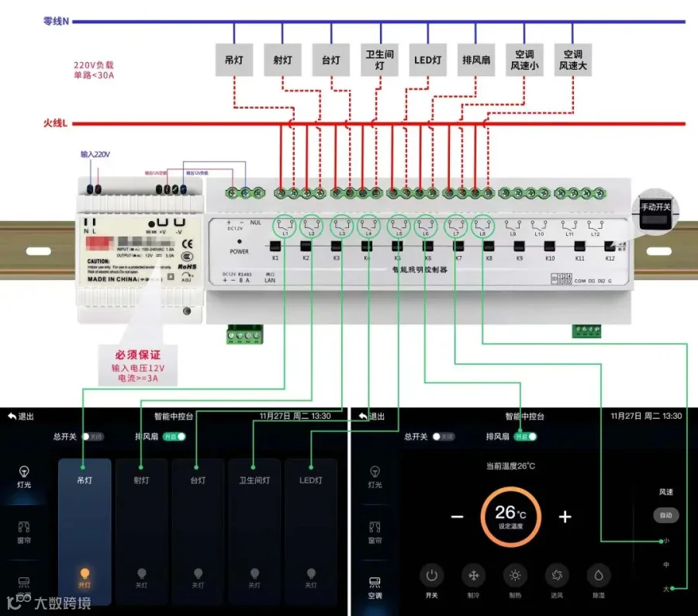Select 自动 auto fan speed
Screen dimensions: 698x616
point(666,515)
